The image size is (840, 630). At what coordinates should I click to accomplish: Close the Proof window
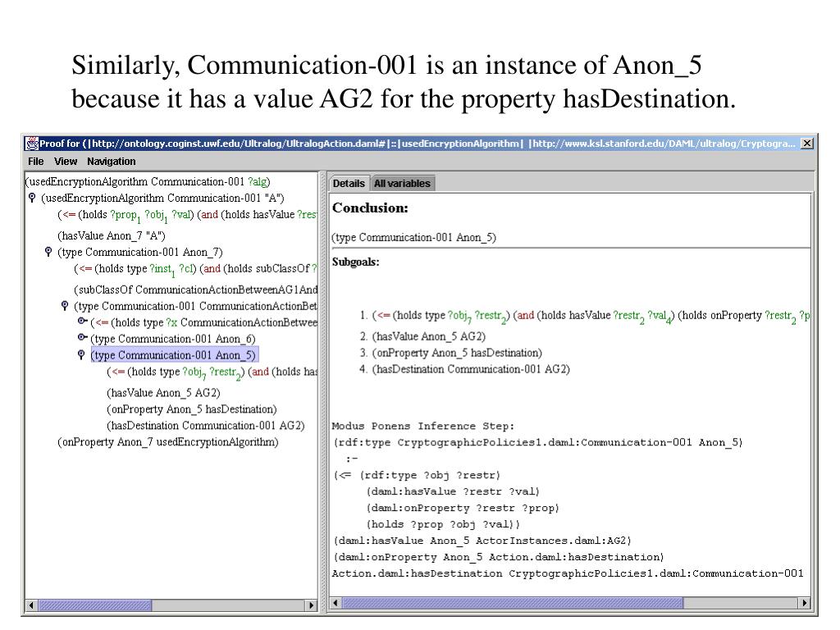(x=807, y=144)
